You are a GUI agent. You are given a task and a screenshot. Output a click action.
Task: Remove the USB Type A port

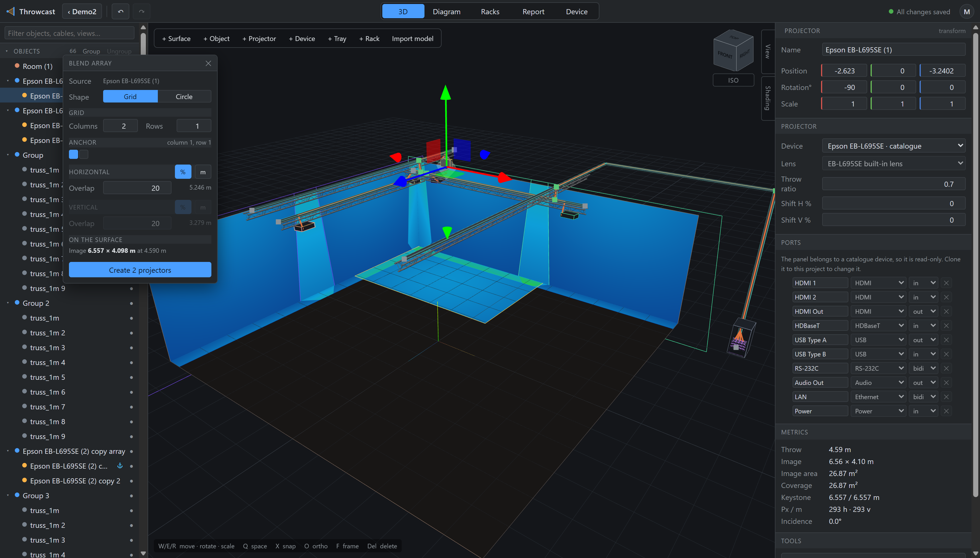[x=946, y=340]
